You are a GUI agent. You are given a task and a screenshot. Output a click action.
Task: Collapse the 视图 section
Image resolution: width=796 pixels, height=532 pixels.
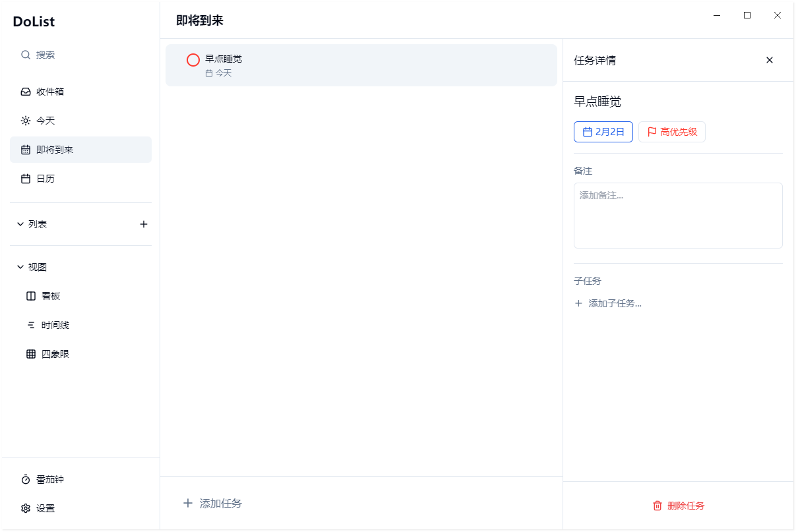(x=20, y=266)
